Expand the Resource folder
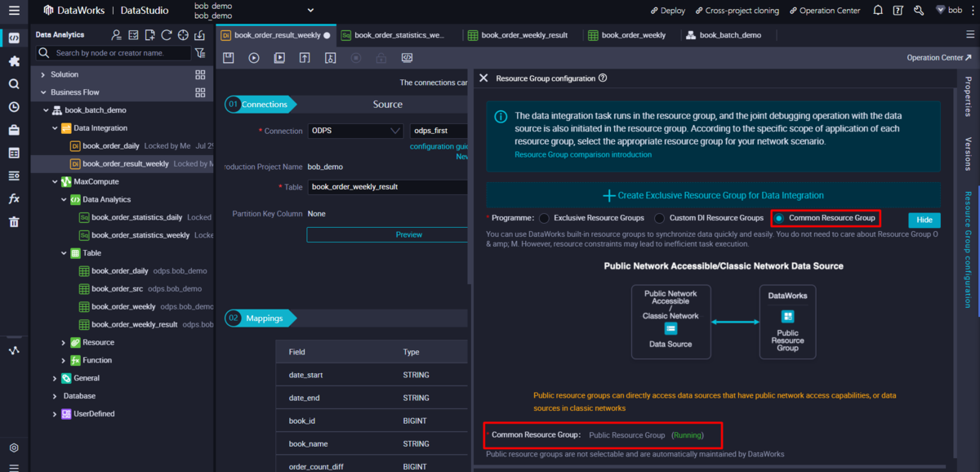This screenshot has height=472, width=980. [64, 342]
